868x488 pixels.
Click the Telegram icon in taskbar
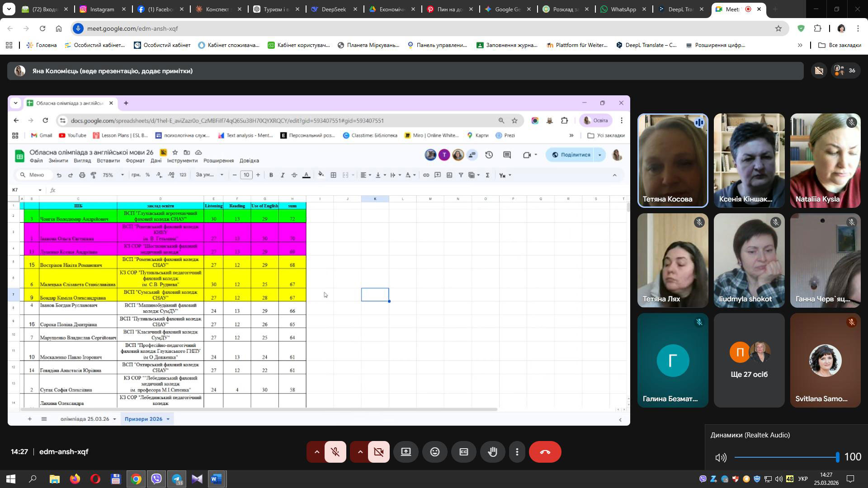coord(177,479)
